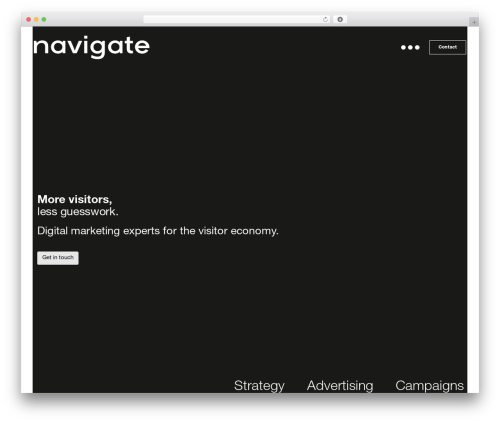Open the Advertising section link
Image resolution: width=500 pixels, height=423 pixels.
pos(340,385)
